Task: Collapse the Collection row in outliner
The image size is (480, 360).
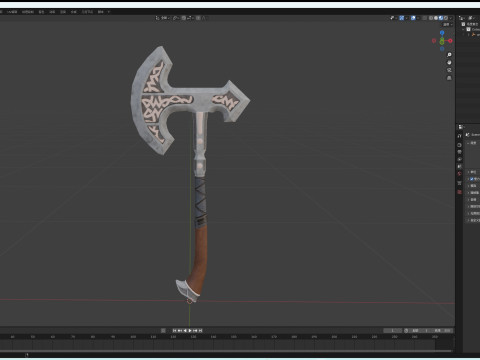Action: pyautogui.click(x=463, y=29)
